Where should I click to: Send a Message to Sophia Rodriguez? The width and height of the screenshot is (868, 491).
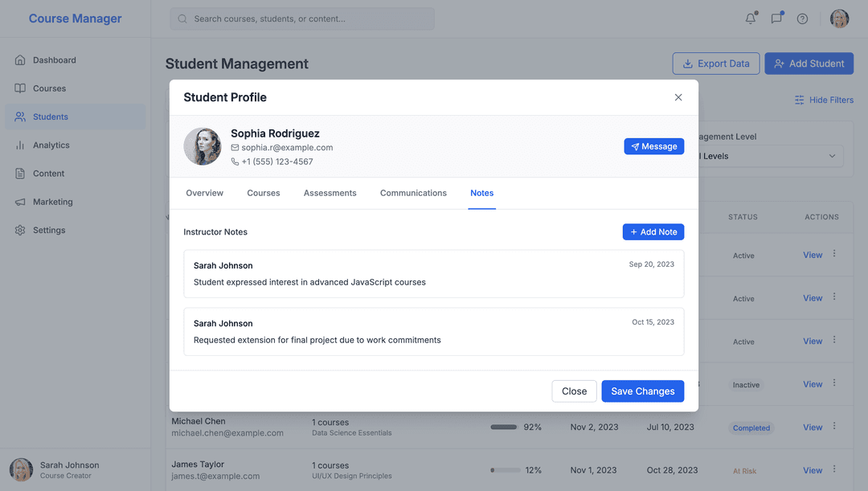point(653,146)
